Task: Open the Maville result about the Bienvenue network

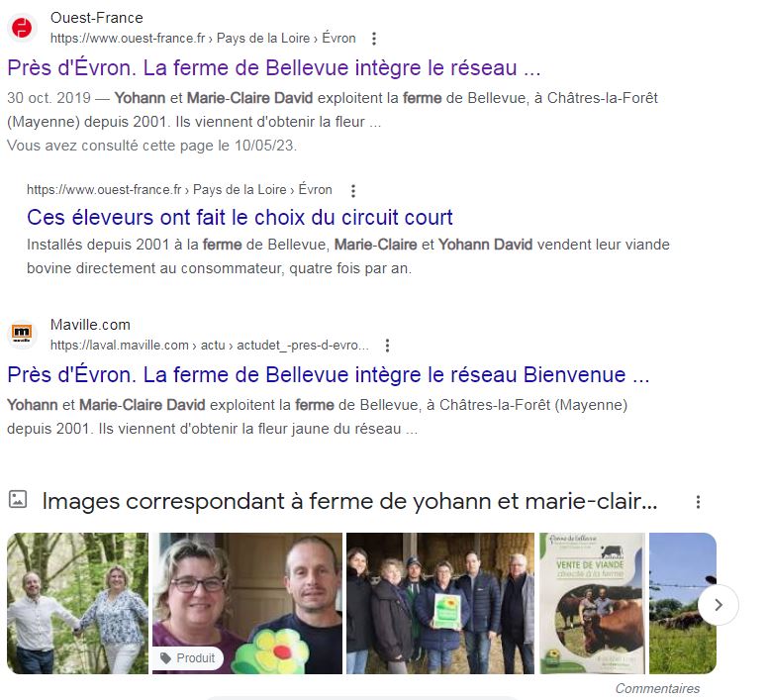Action: pyautogui.click(x=329, y=375)
